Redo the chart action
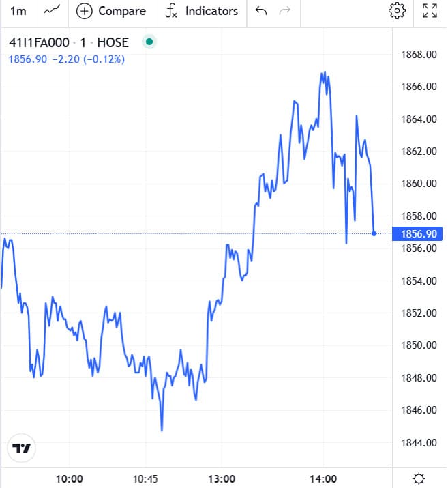 285,11
